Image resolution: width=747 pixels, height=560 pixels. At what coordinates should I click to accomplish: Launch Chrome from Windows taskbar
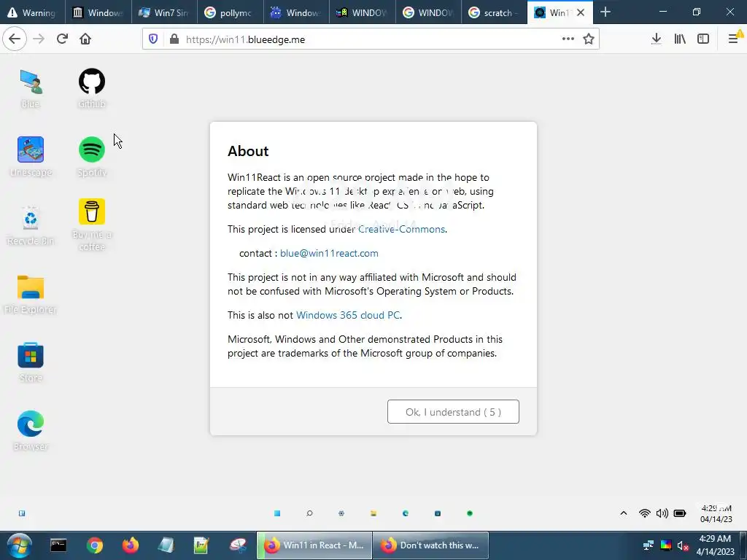click(95, 545)
